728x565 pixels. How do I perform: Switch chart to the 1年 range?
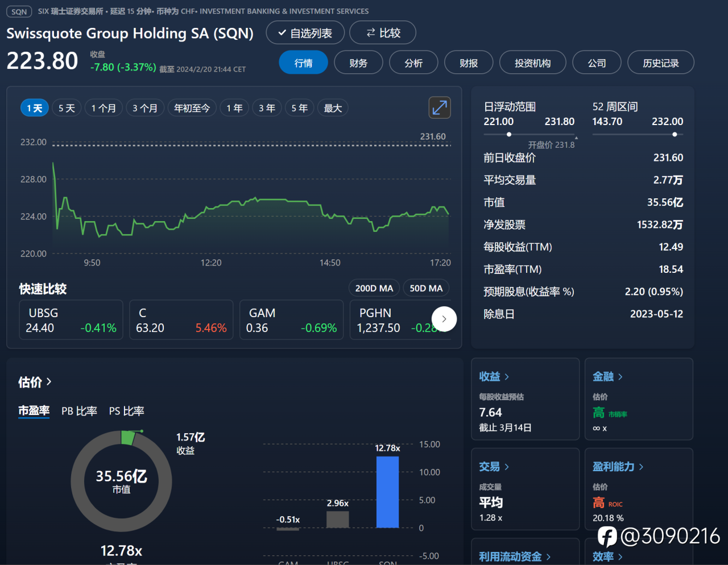[234, 108]
